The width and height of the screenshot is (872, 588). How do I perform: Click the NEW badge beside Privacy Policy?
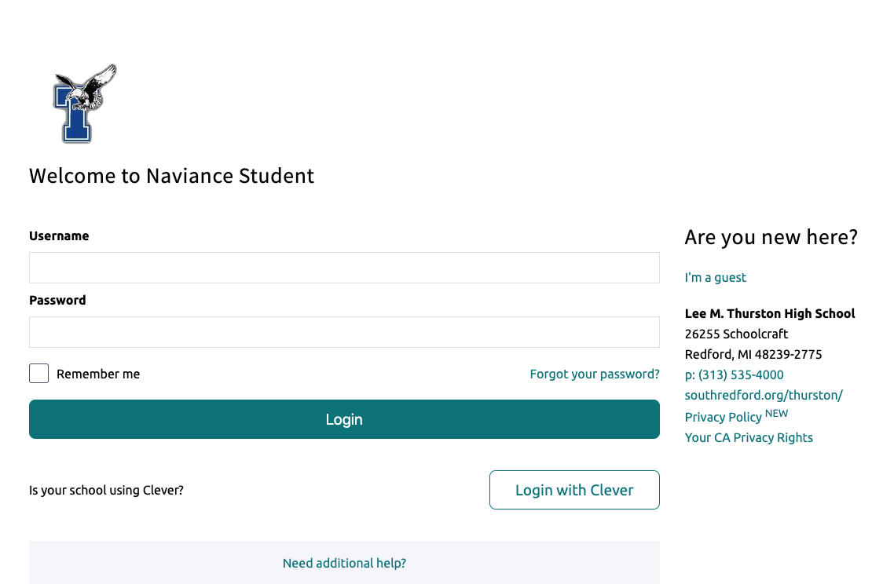click(777, 413)
